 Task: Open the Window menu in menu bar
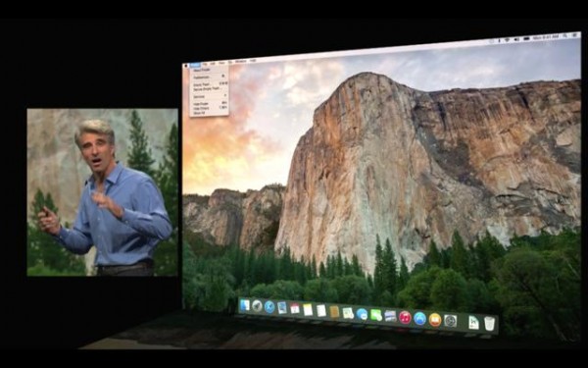(240, 61)
